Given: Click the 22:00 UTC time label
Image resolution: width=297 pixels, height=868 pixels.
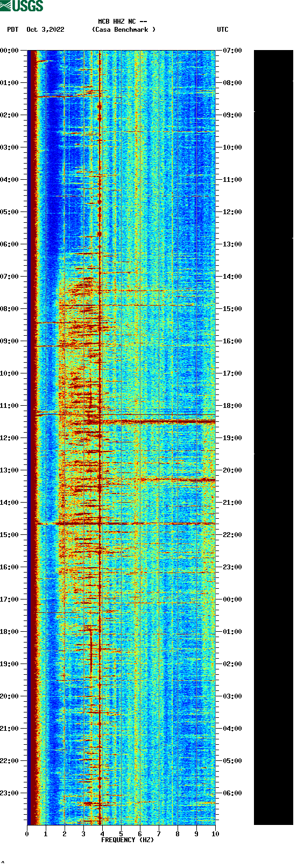Looking at the screenshot, I should [x=232, y=535].
